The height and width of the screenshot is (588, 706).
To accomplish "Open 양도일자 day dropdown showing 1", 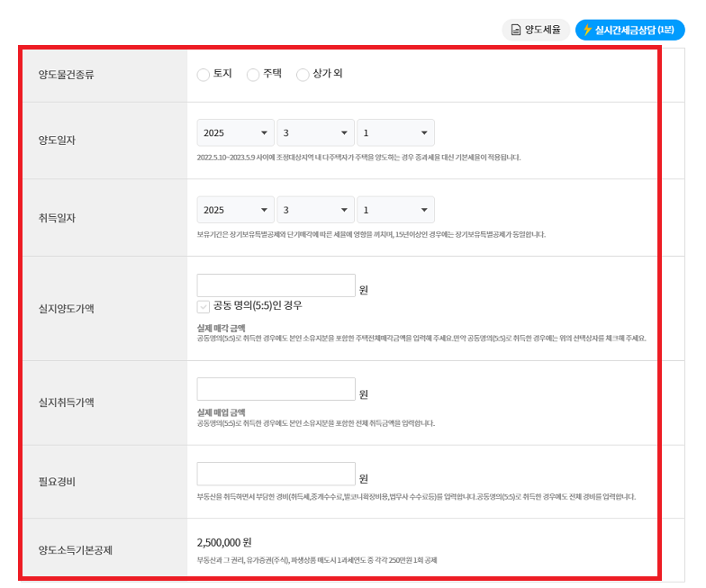I will 395,133.
